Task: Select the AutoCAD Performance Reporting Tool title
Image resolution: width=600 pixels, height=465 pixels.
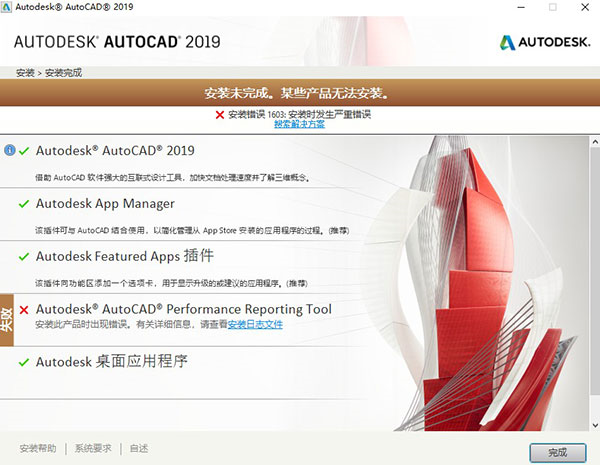Action: pos(184,309)
